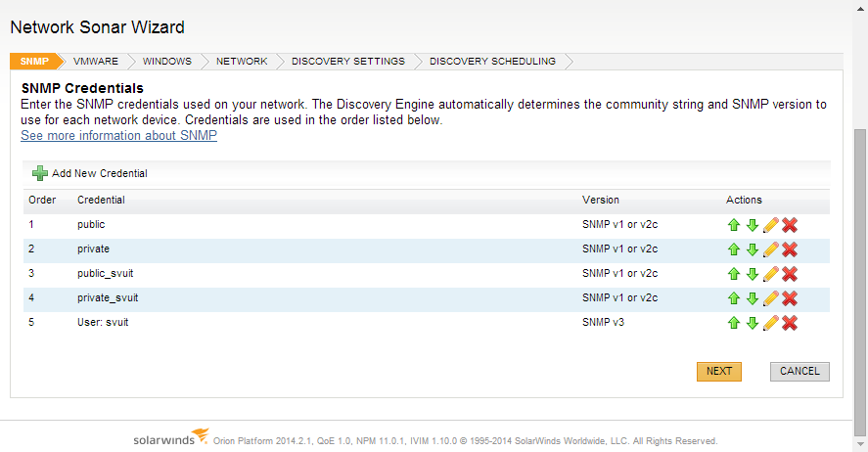Click the NEXT button
Viewport: 868px width, 452px height.
tap(719, 371)
